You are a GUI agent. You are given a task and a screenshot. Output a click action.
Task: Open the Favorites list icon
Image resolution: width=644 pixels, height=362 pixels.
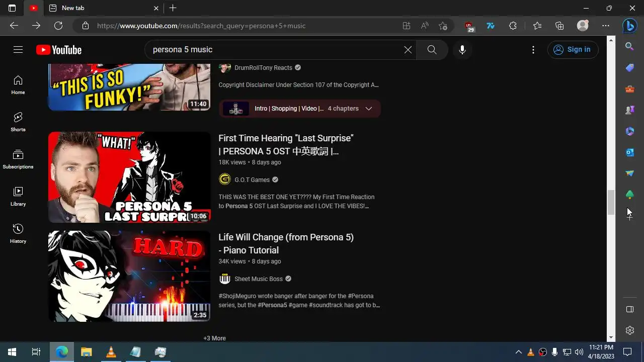537,26
